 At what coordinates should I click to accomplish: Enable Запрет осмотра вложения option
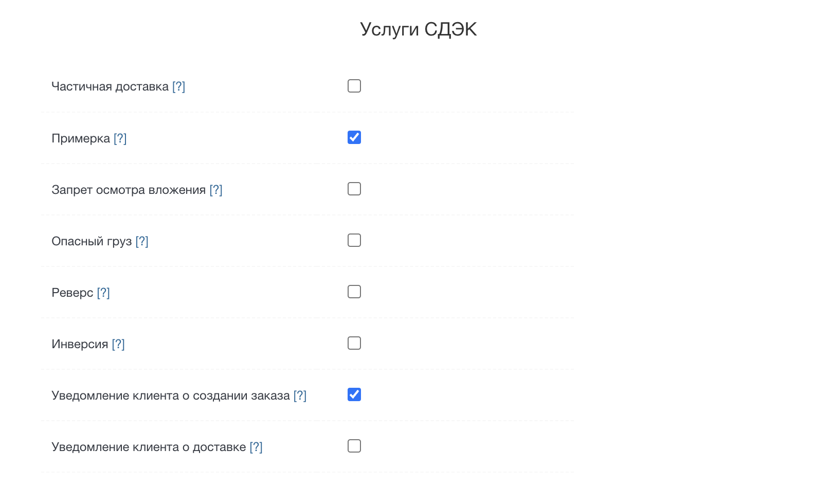point(354,189)
